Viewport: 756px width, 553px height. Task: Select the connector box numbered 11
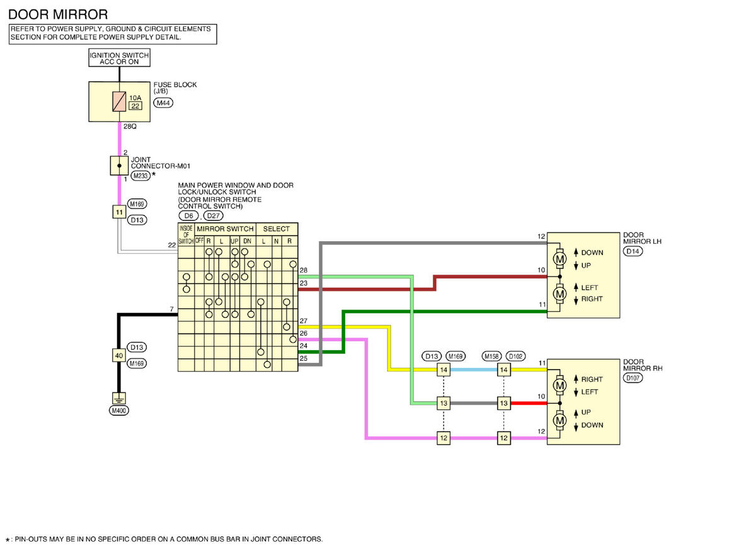coord(118,212)
